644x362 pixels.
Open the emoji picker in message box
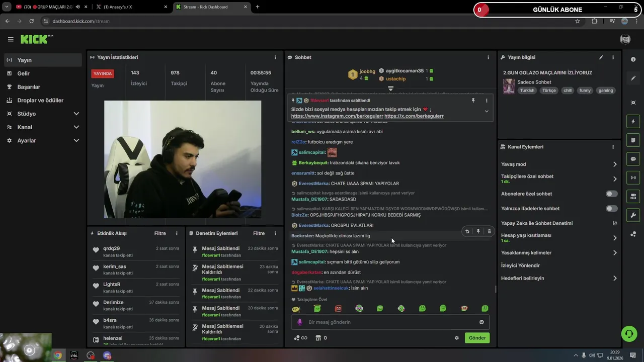pyautogui.click(x=481, y=322)
